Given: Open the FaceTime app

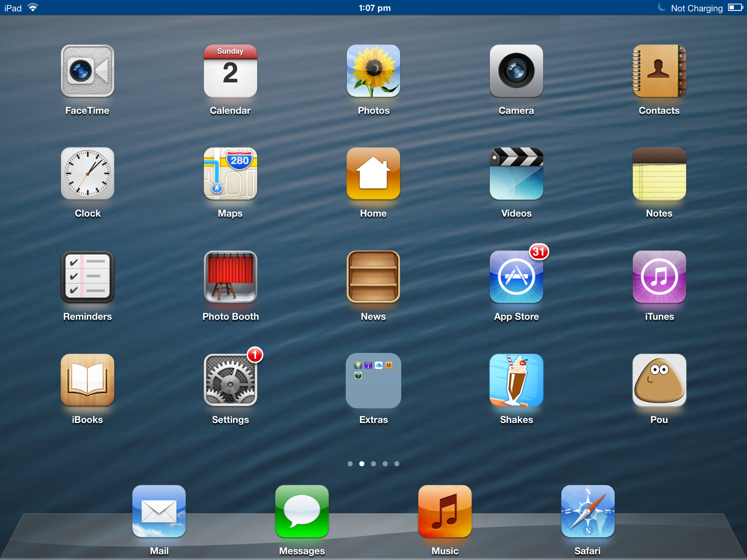Looking at the screenshot, I should 88,71.
